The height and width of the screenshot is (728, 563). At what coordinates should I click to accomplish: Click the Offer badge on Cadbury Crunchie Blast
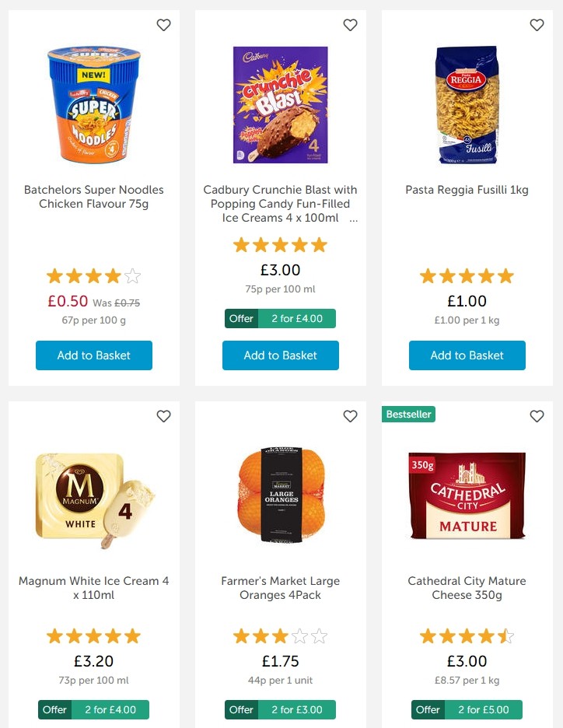click(x=243, y=318)
